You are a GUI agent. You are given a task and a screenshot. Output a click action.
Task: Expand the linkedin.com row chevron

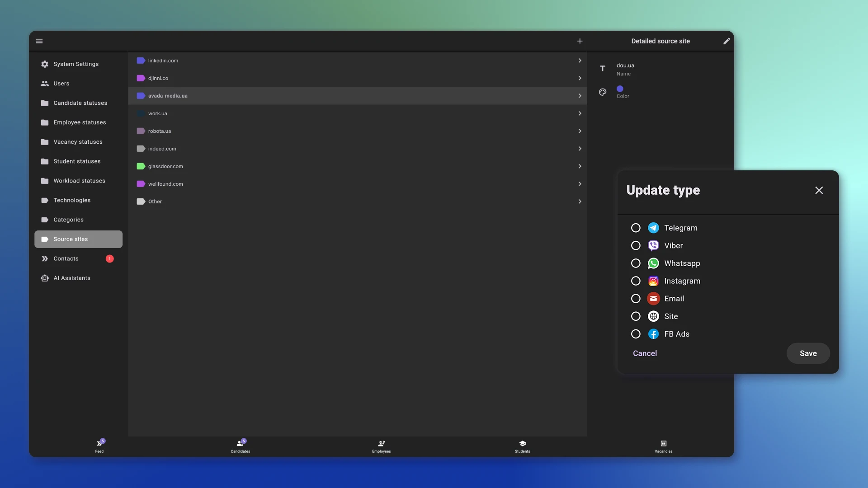(580, 61)
